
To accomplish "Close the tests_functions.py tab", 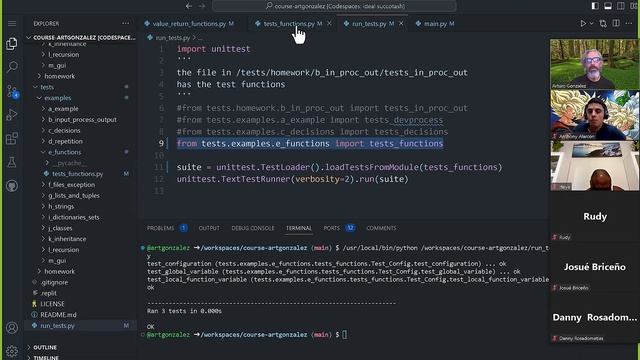I will pyautogui.click(x=329, y=24).
